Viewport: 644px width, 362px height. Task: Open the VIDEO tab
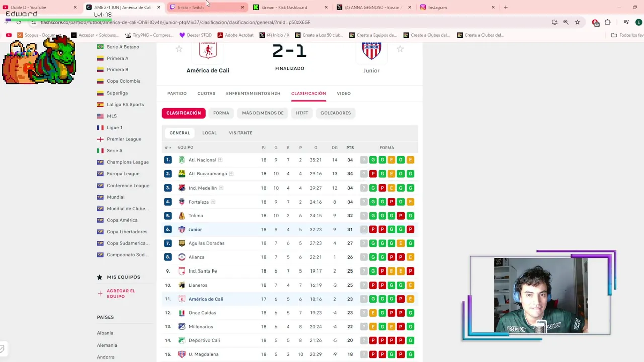click(x=344, y=93)
